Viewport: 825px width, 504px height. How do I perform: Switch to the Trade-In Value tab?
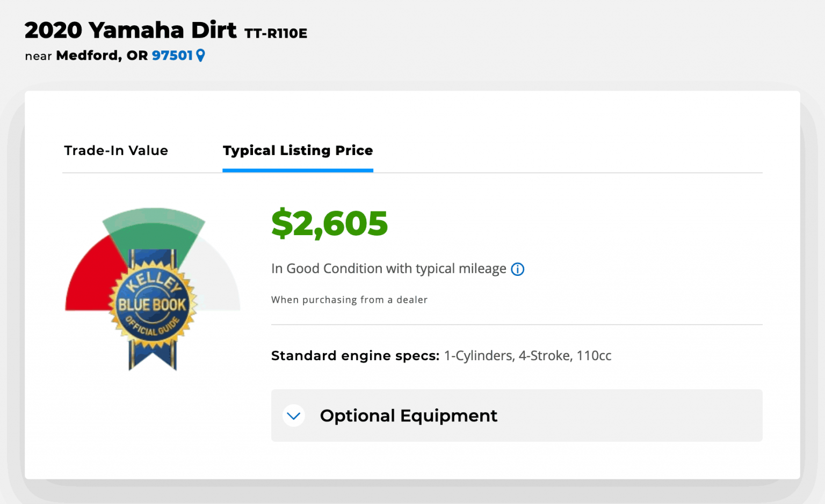pyautogui.click(x=116, y=151)
